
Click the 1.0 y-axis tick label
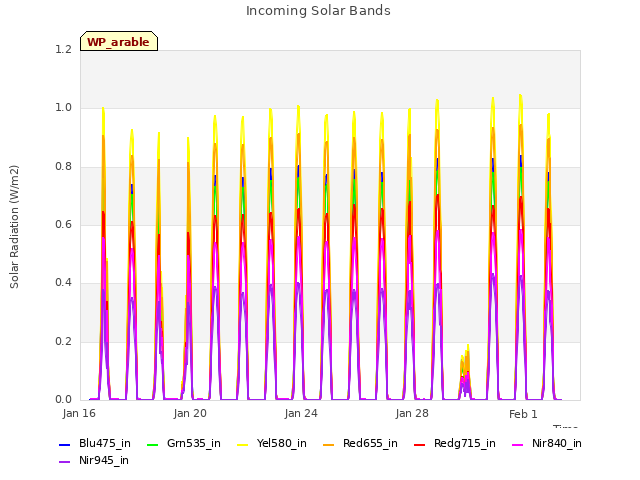(63, 108)
